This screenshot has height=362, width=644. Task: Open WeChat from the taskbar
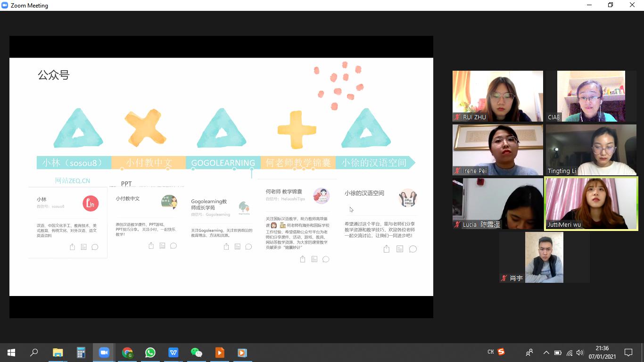196,353
